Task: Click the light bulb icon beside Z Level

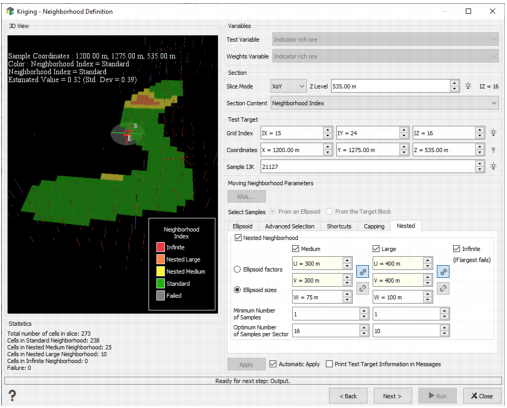Action: [468, 86]
